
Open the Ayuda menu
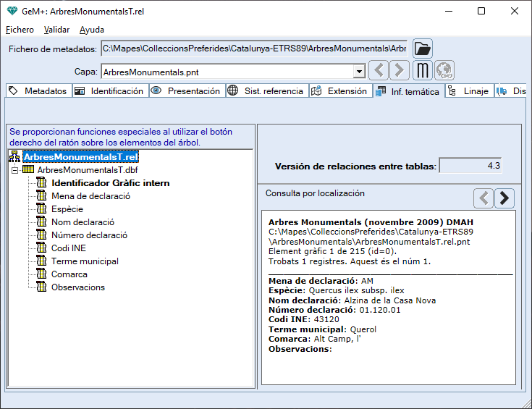pos(92,30)
